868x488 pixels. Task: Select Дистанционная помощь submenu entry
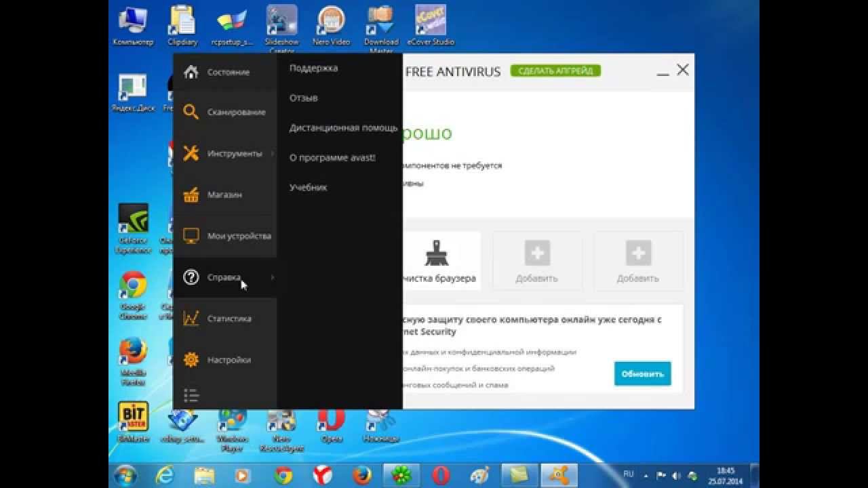click(x=343, y=127)
